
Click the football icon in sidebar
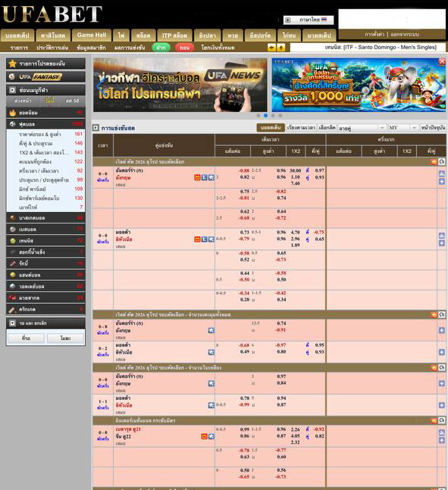[13, 124]
